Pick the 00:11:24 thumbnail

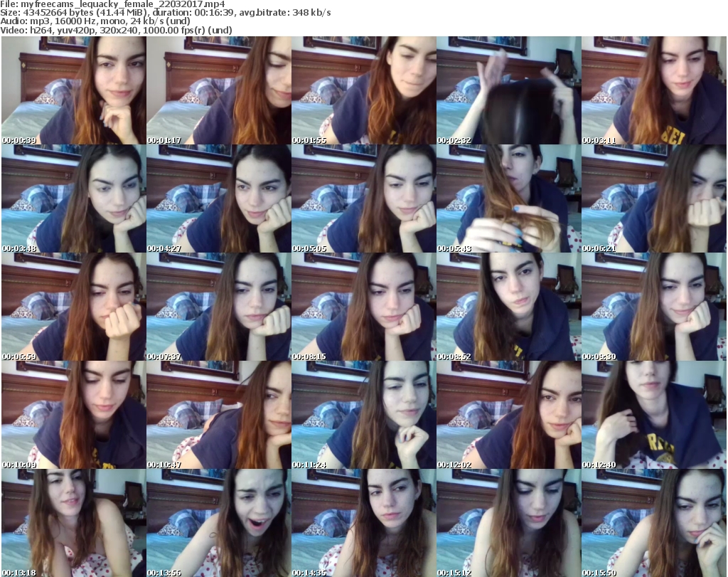[364, 415]
